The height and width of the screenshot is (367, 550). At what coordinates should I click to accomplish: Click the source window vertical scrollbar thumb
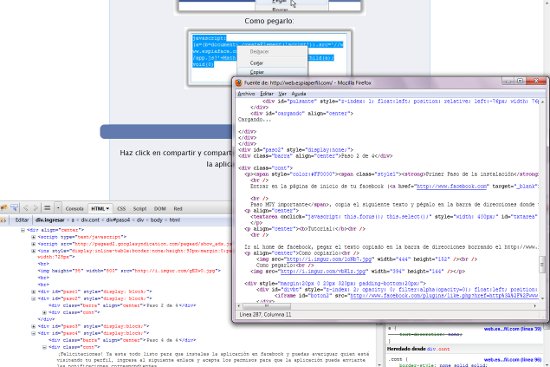[x=542, y=264]
